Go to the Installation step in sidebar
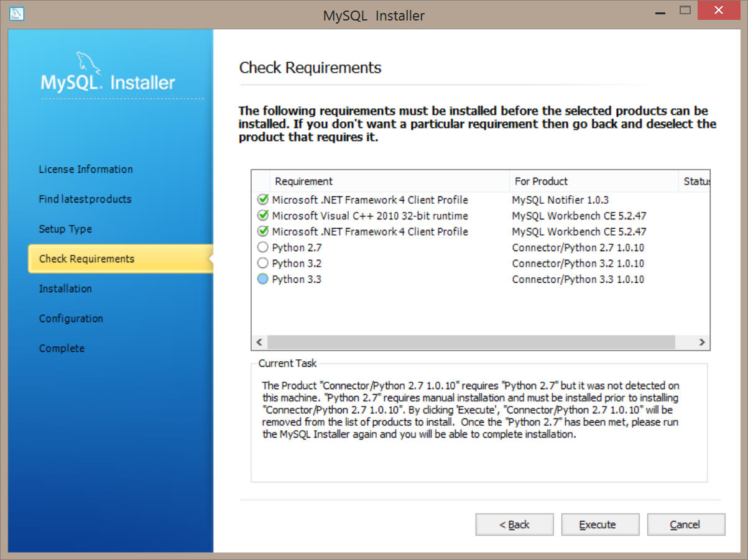 65,288
